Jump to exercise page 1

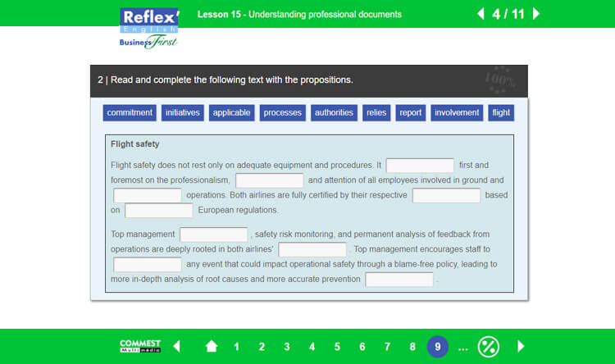pyautogui.click(x=236, y=347)
